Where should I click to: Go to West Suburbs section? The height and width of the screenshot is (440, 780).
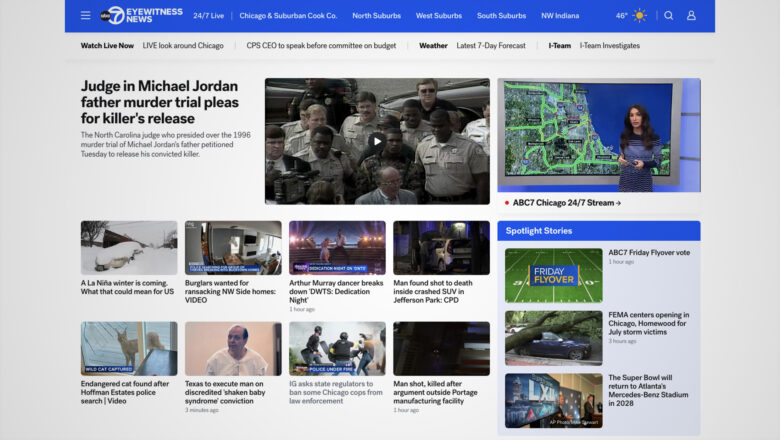tap(439, 15)
